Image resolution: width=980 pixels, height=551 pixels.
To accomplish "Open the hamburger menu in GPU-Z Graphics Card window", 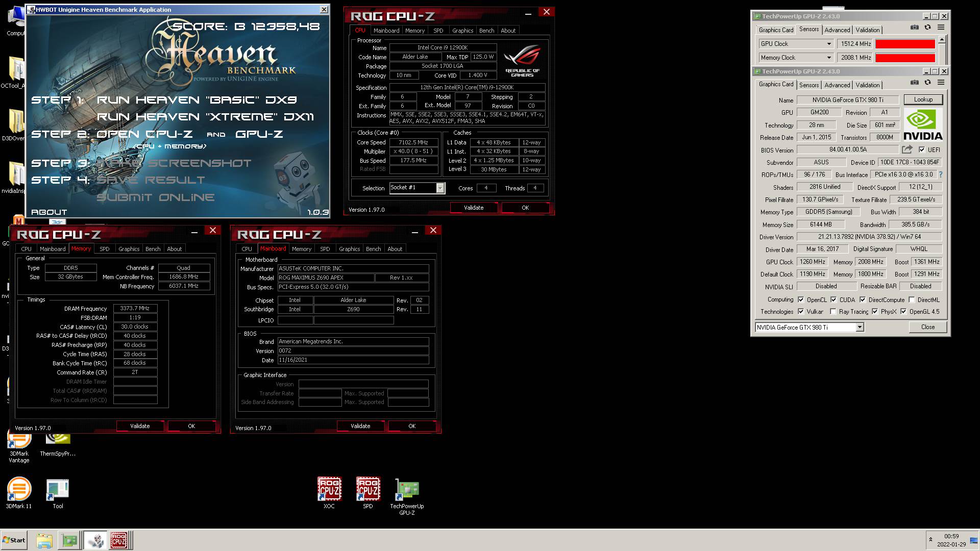I will [x=941, y=83].
